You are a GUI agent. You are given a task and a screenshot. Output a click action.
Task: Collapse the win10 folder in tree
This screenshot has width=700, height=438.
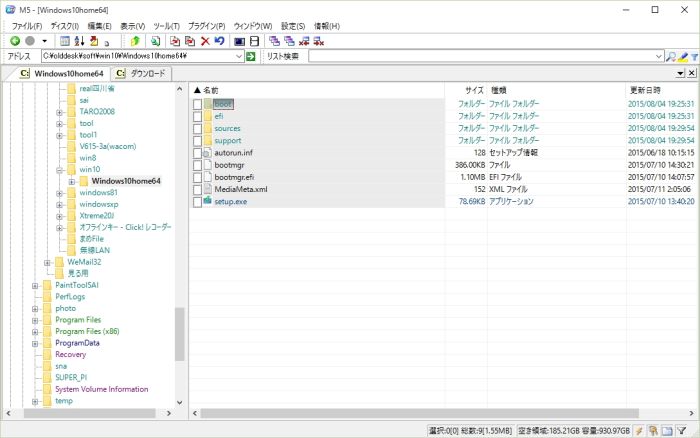(59, 170)
